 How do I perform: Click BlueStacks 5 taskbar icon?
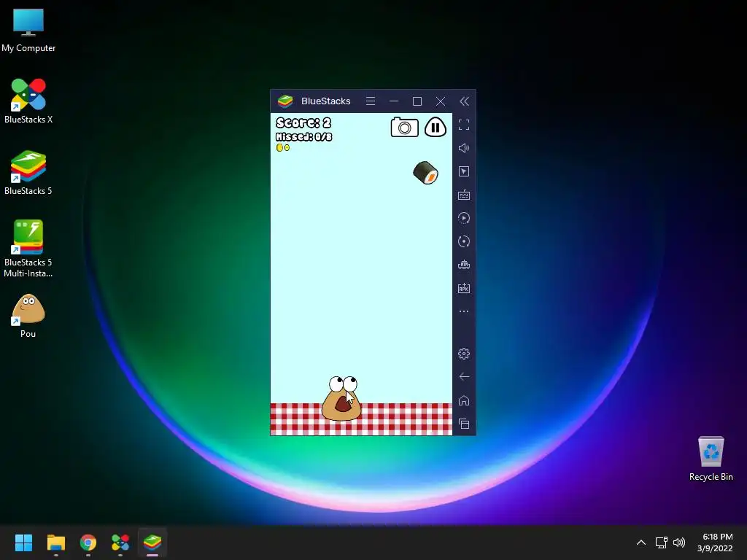(x=152, y=542)
